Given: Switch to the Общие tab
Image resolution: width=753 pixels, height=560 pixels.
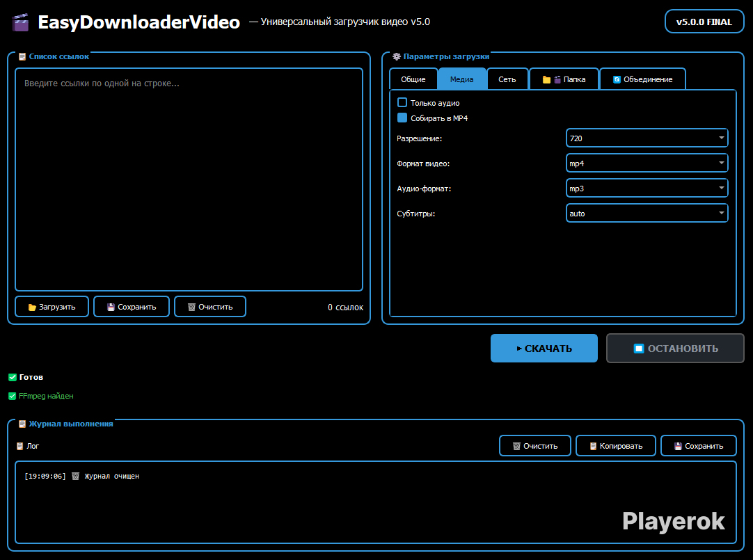Looking at the screenshot, I should click(x=413, y=79).
